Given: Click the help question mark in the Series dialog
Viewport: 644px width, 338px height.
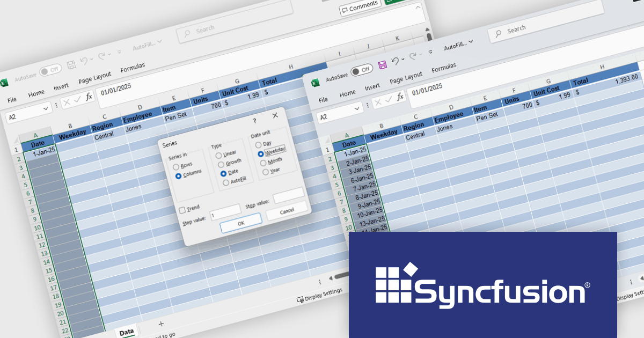Looking at the screenshot, I should pyautogui.click(x=254, y=121).
